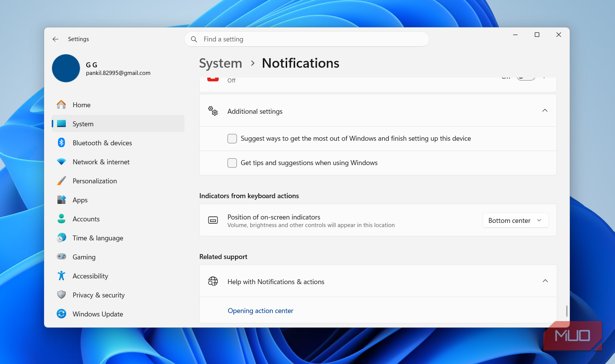Click the Home house icon in the sidebar
615x364 pixels.
[61, 105]
